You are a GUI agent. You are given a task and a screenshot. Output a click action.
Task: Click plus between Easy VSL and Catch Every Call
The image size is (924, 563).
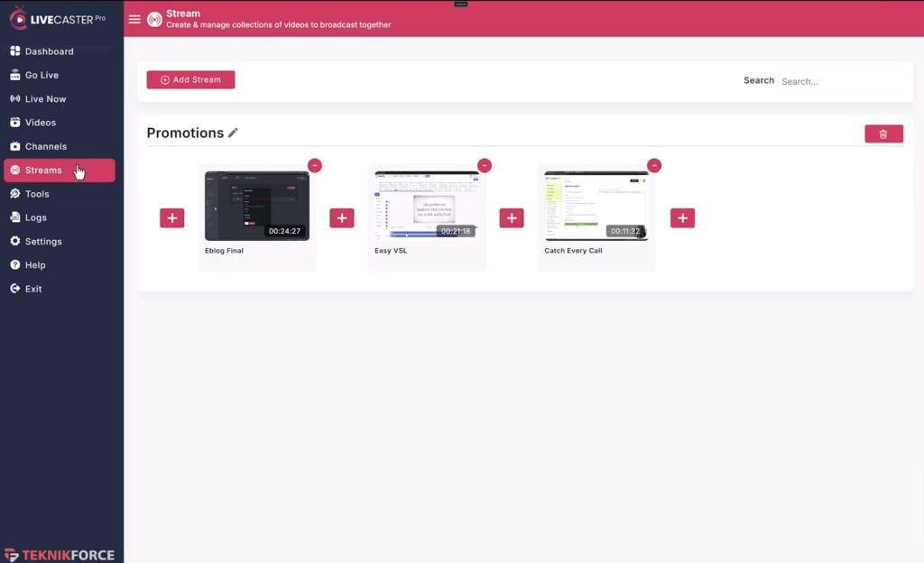tap(512, 217)
